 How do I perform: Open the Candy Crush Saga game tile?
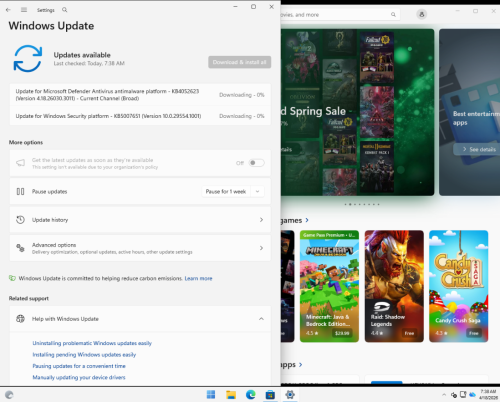(x=458, y=286)
